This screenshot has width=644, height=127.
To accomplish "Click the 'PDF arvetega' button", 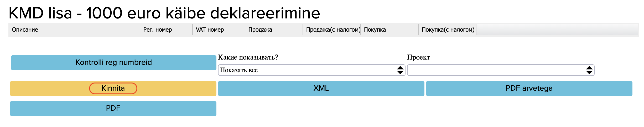I will tap(529, 88).
